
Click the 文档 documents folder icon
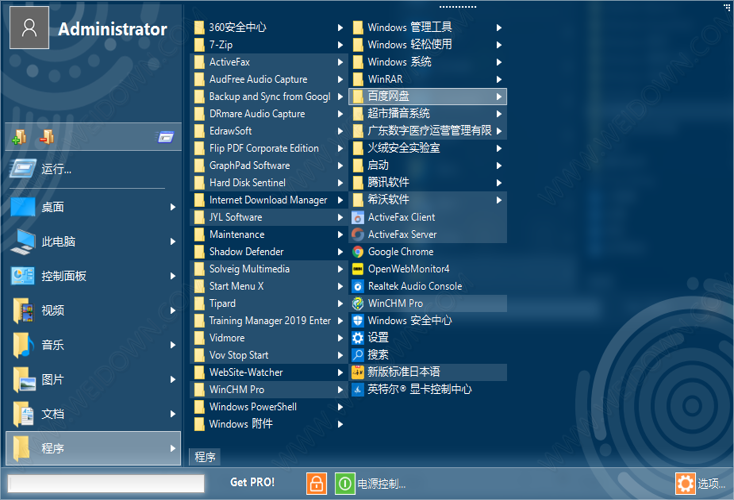[x=23, y=414]
